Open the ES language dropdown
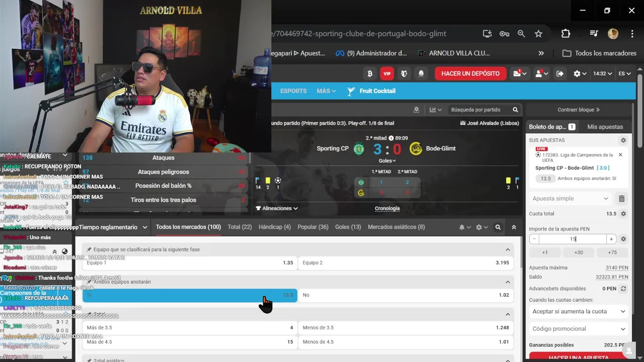 click(x=624, y=73)
